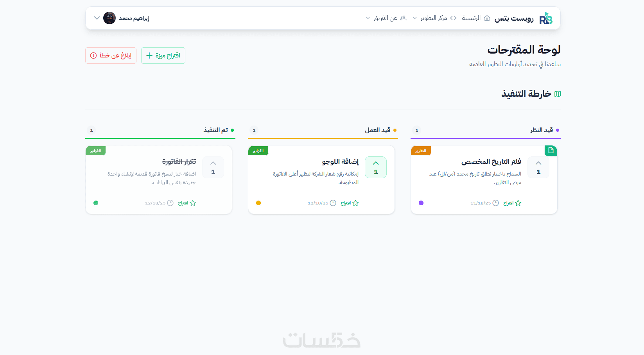
Task: Open the إضافة اللوجو card title
Action: (340, 161)
